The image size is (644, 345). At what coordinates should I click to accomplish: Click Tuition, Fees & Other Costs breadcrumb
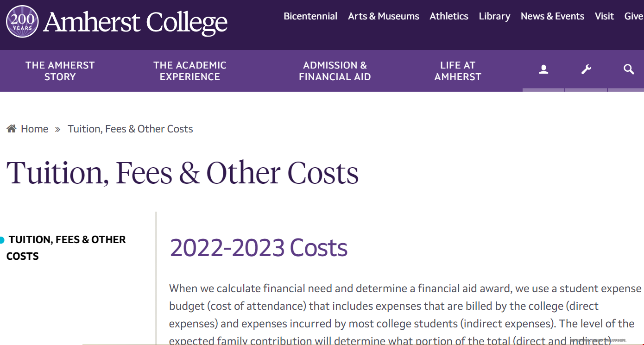[130, 129]
